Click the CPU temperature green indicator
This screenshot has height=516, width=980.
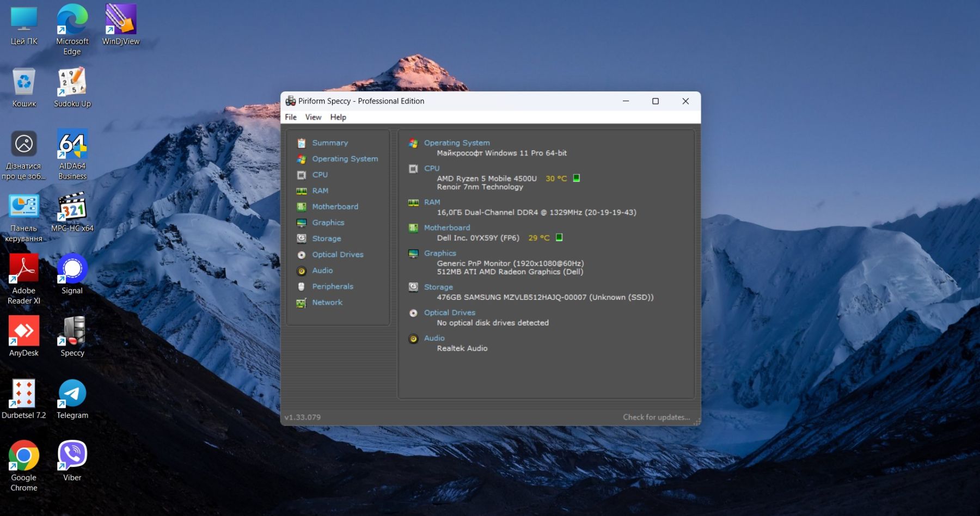[577, 178]
